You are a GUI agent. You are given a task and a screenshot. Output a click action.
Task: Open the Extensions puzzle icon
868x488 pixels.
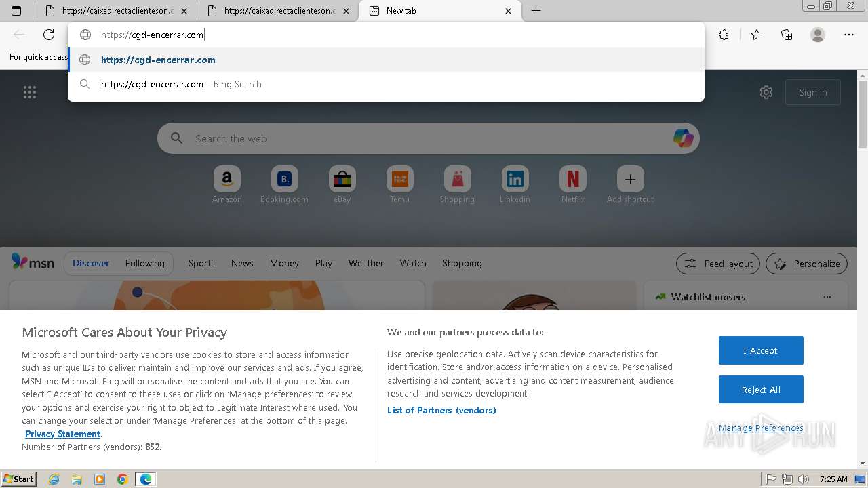click(x=724, y=35)
